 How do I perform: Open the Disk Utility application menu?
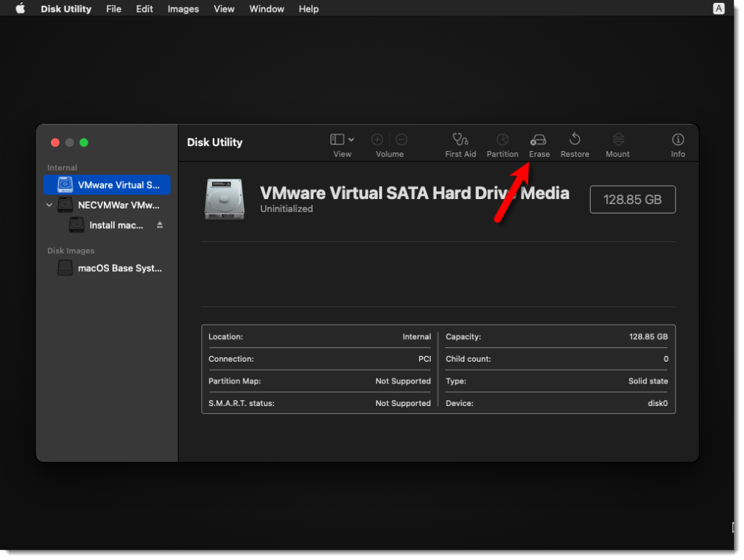click(66, 9)
